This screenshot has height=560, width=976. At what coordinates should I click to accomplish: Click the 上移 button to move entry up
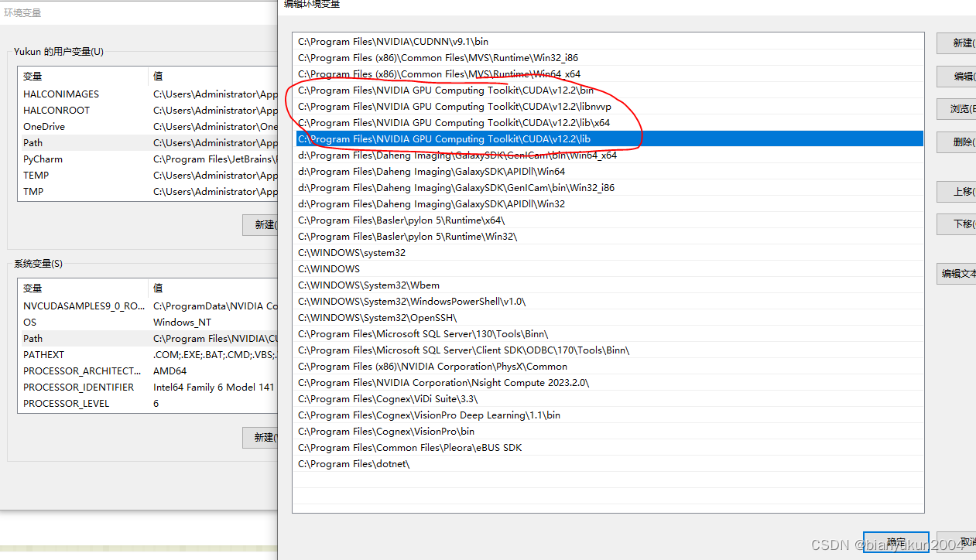[x=957, y=192]
